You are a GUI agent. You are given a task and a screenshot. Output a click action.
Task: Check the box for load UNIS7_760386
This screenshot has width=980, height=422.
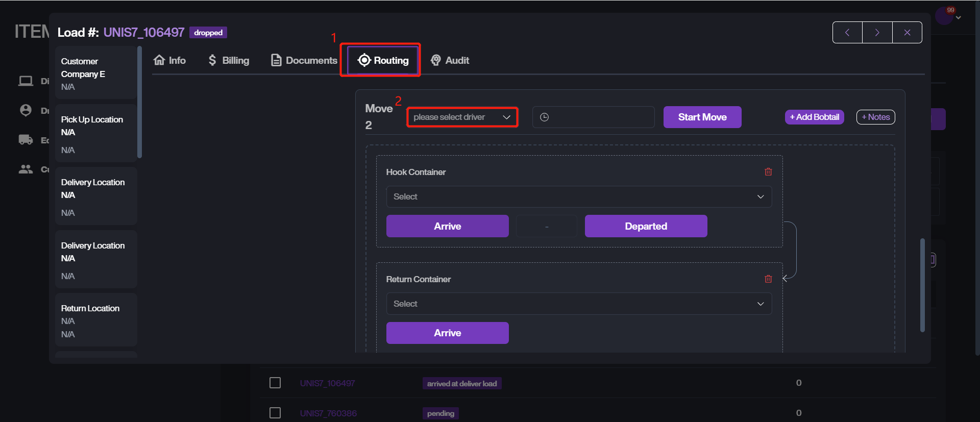coord(275,413)
